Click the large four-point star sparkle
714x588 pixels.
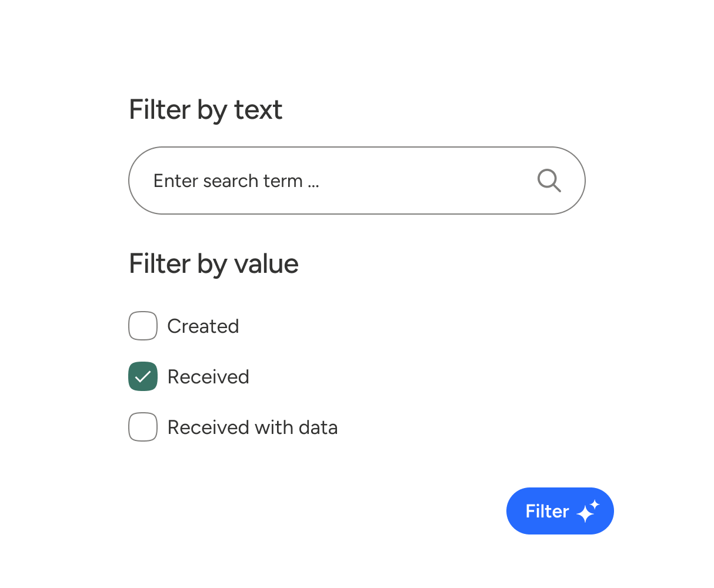(x=585, y=514)
